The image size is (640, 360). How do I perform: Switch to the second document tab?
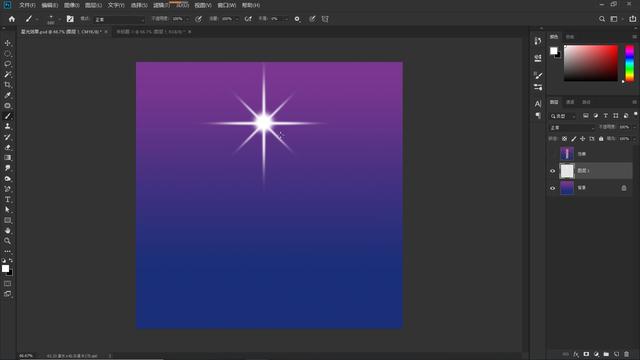click(x=151, y=31)
